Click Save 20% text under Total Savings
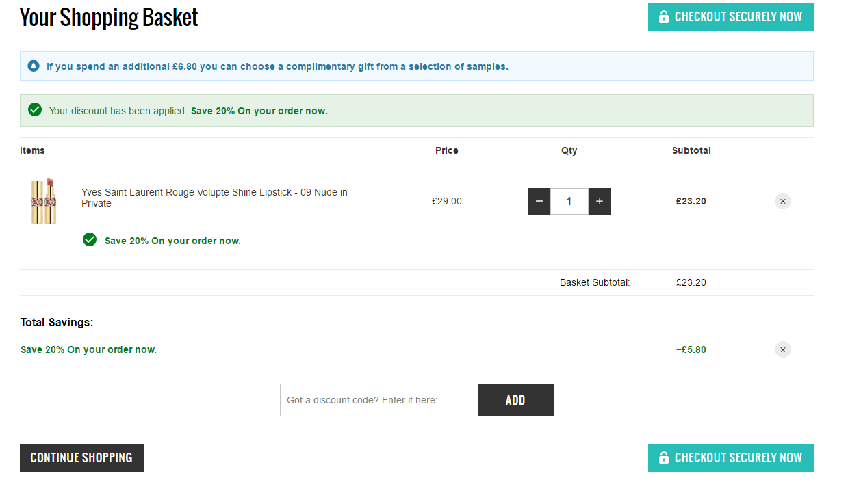The height and width of the screenshot is (504, 848). tap(89, 349)
